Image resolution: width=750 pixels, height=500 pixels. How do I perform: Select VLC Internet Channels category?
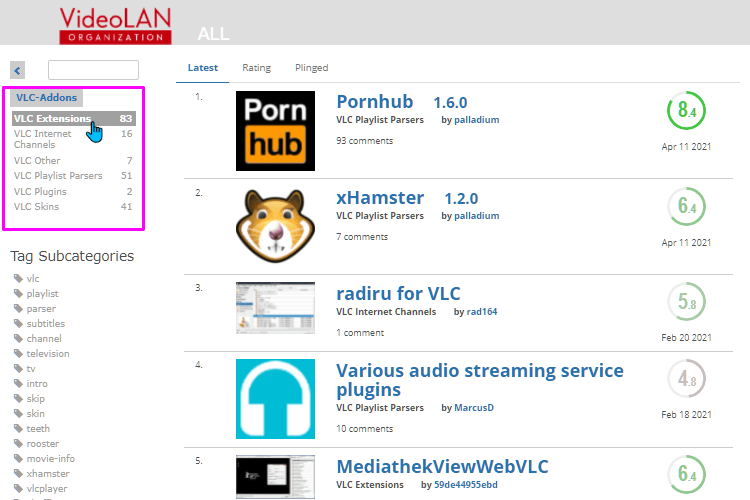73,139
